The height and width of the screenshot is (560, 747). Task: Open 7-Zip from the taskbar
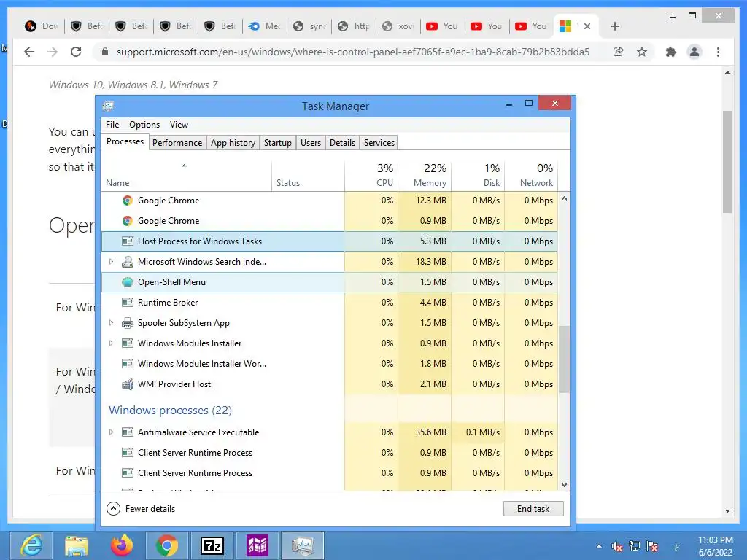212,545
